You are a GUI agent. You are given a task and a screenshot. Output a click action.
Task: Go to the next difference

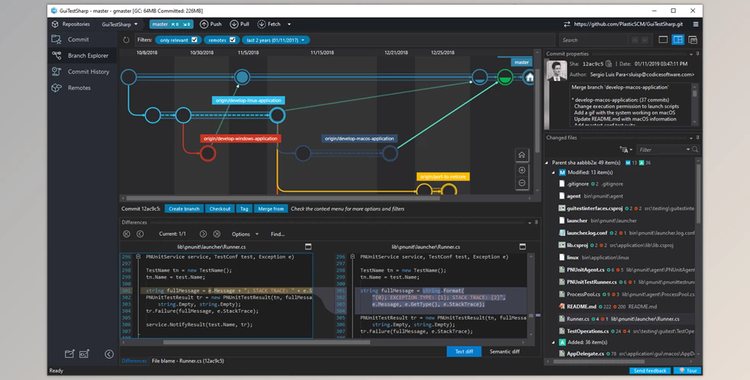[203, 234]
